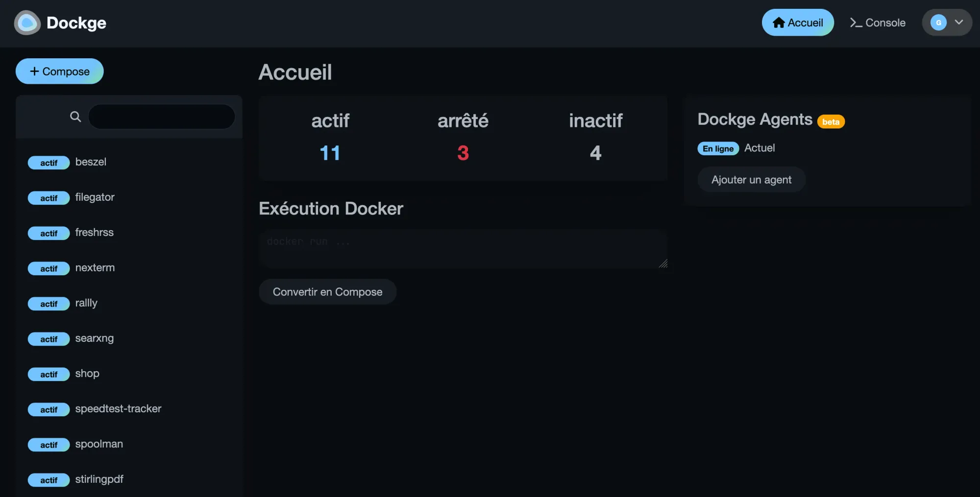Click the docker run textarea resize handle

663,264
